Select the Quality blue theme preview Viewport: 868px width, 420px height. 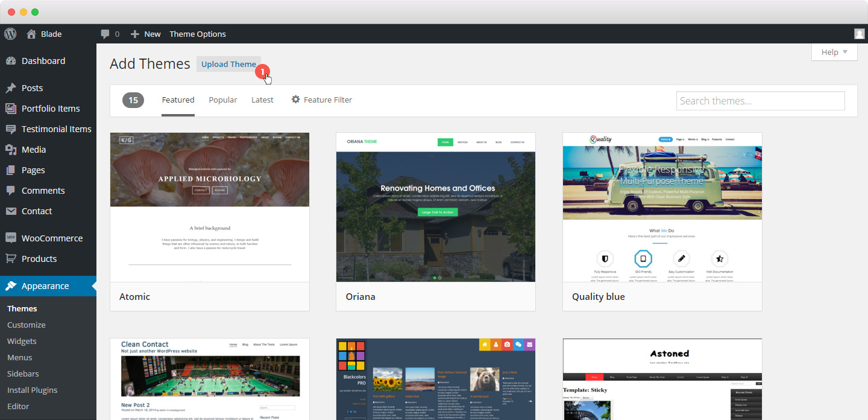point(662,208)
